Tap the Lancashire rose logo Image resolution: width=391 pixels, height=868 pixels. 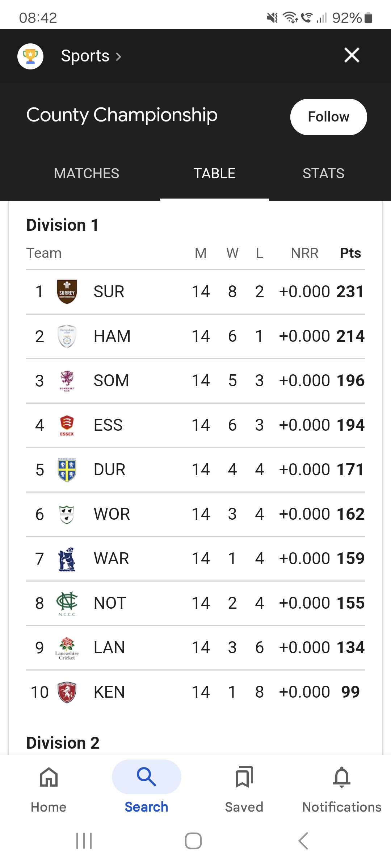[67, 648]
